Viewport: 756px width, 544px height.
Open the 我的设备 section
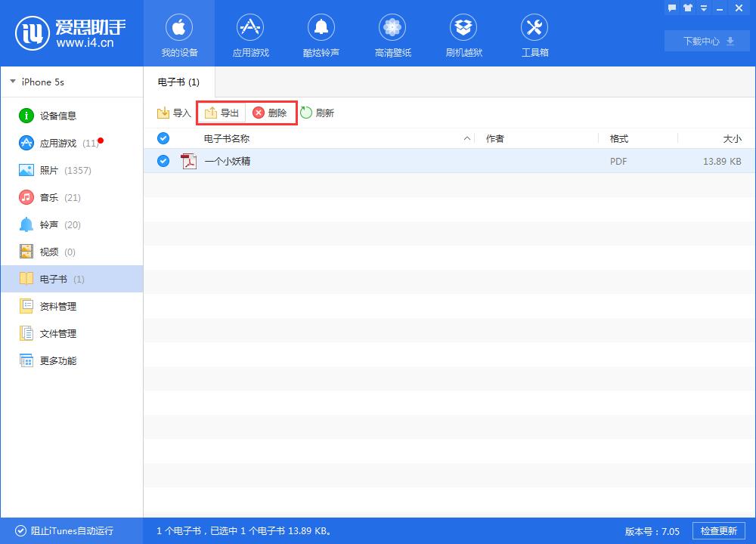(179, 34)
